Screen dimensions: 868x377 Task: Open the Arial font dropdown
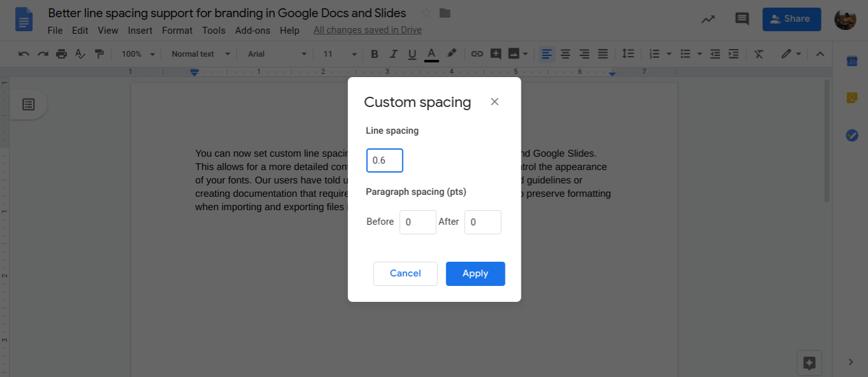click(x=277, y=54)
